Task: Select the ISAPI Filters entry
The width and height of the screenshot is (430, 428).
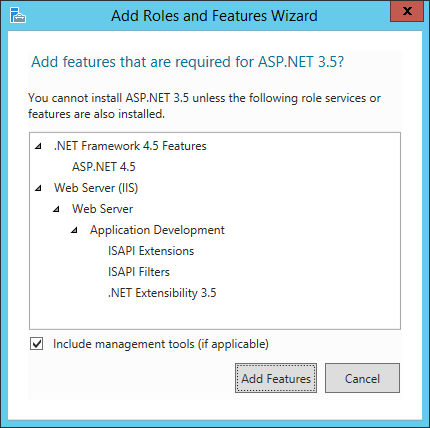Action: (x=139, y=272)
